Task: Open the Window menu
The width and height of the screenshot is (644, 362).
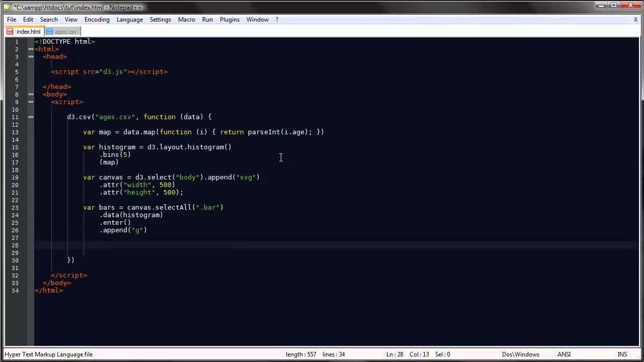Action: click(258, 20)
